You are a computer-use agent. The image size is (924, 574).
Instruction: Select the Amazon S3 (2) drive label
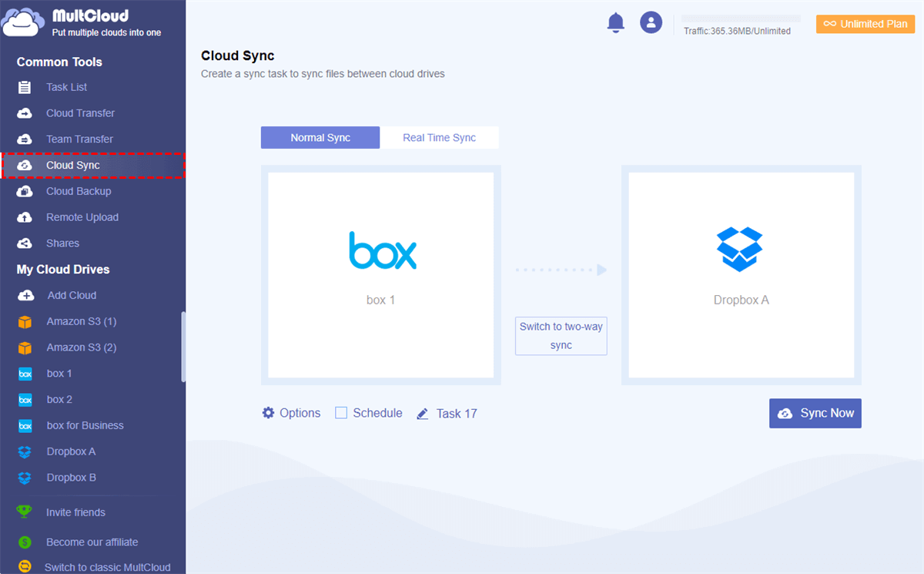click(82, 347)
